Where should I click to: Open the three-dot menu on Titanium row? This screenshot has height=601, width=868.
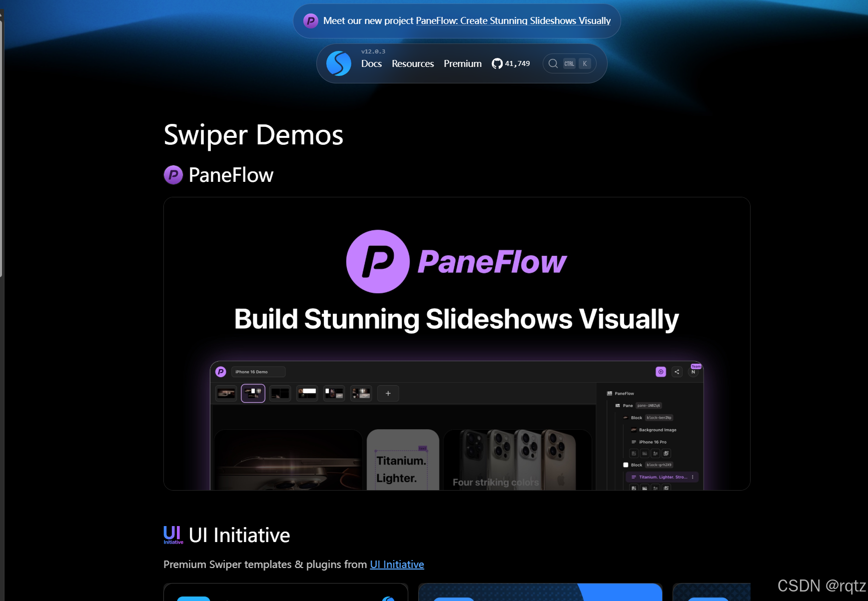click(x=693, y=477)
